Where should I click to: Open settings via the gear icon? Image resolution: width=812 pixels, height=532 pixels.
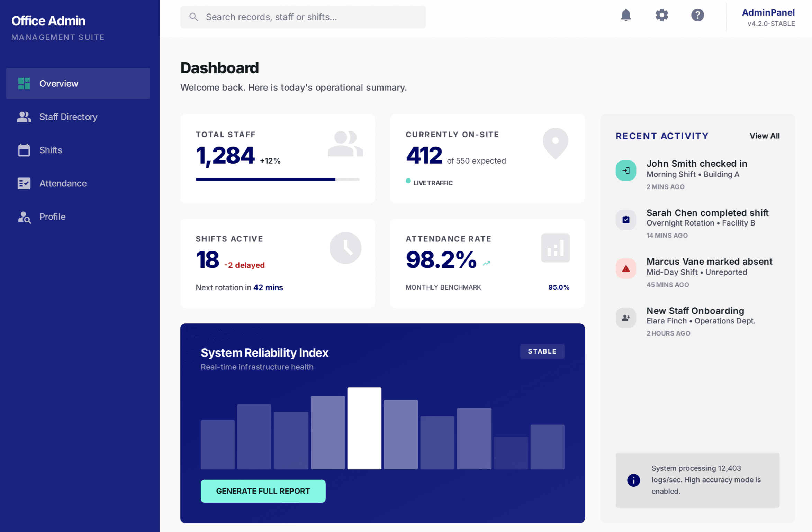(x=661, y=16)
